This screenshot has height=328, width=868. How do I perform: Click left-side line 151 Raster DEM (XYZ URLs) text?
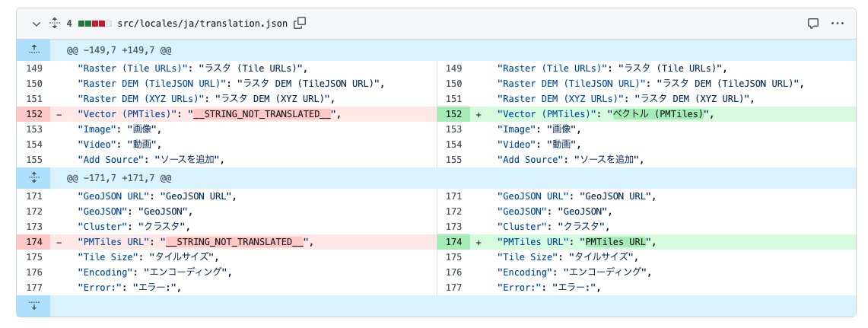(x=206, y=99)
